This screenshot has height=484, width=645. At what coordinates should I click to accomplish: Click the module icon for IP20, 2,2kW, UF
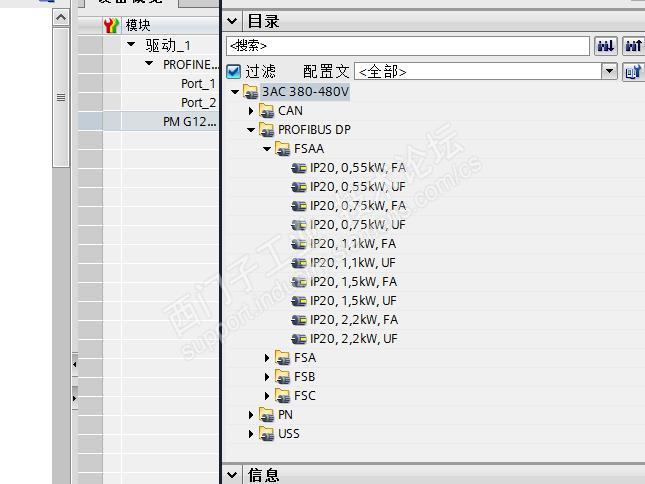pos(299,339)
